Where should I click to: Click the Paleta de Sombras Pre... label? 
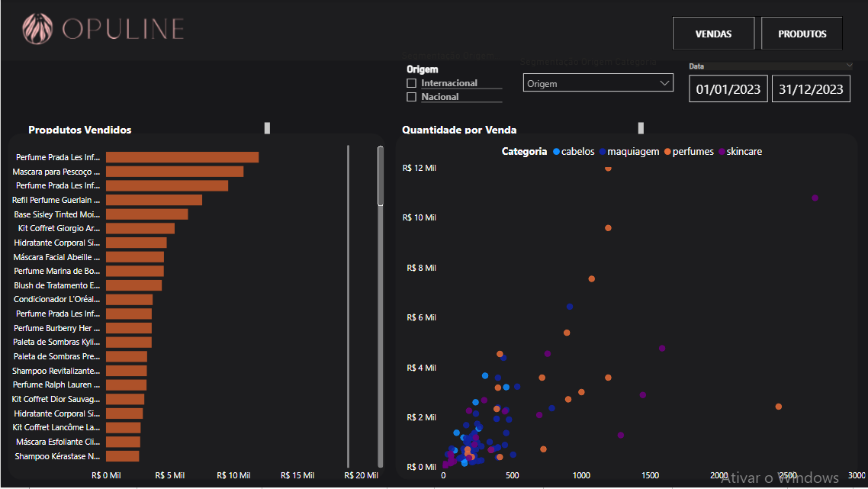tap(57, 356)
